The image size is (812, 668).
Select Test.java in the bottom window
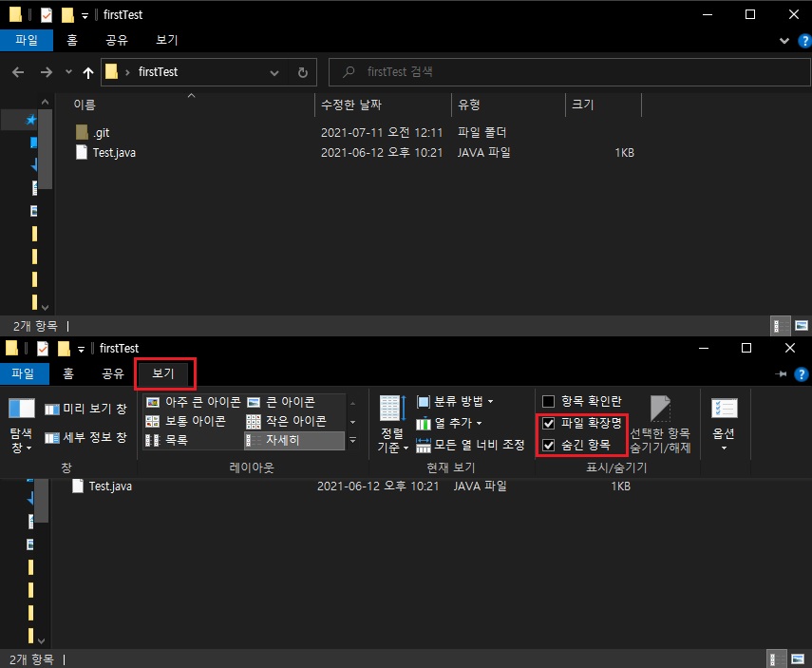(110, 487)
